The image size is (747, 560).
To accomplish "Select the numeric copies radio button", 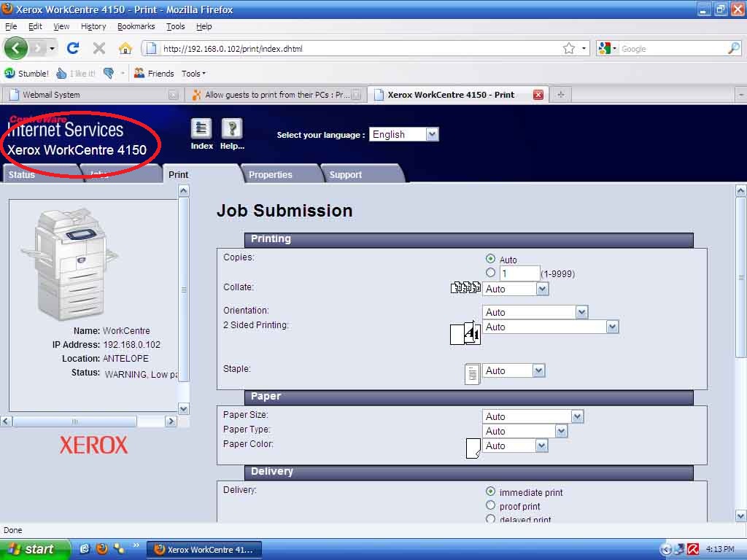I will tap(490, 273).
